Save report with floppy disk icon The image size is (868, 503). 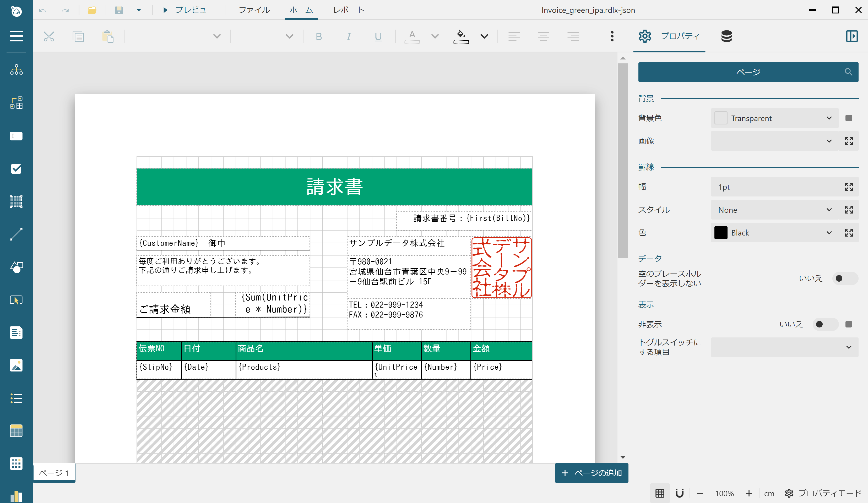(x=119, y=10)
